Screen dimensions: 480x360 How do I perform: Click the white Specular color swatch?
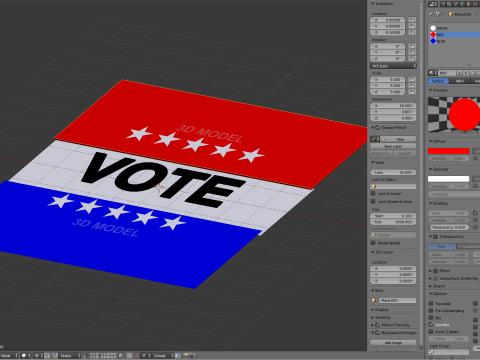click(x=449, y=179)
